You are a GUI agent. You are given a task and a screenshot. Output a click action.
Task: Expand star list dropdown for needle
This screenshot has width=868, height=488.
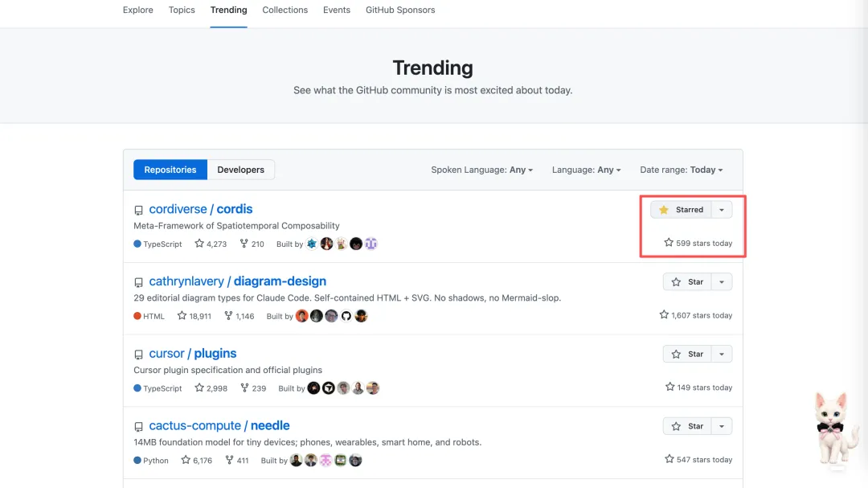click(x=722, y=426)
